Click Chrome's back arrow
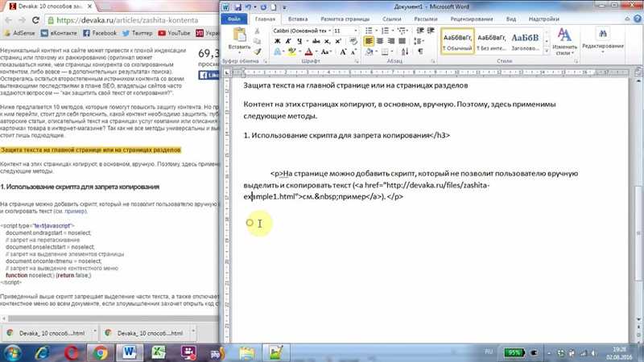The height and width of the screenshot is (362, 644). tap(9, 20)
